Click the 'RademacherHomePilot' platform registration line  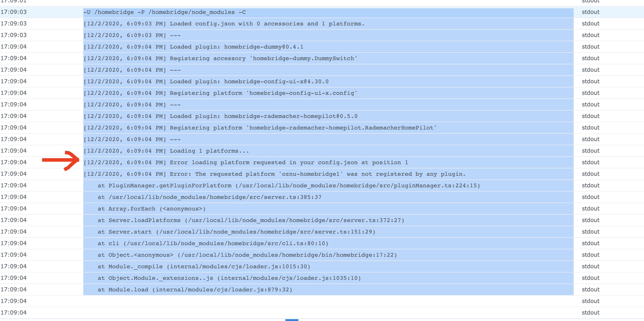[x=260, y=128]
